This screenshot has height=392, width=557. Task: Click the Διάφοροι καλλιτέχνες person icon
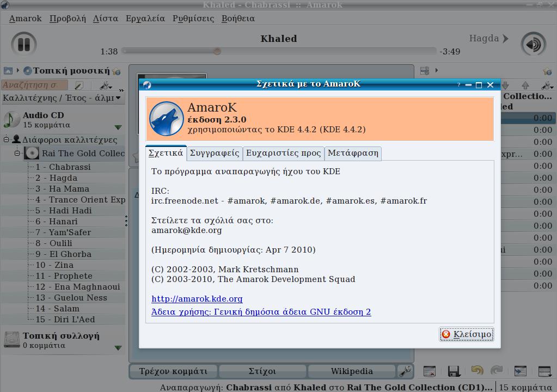point(16,139)
